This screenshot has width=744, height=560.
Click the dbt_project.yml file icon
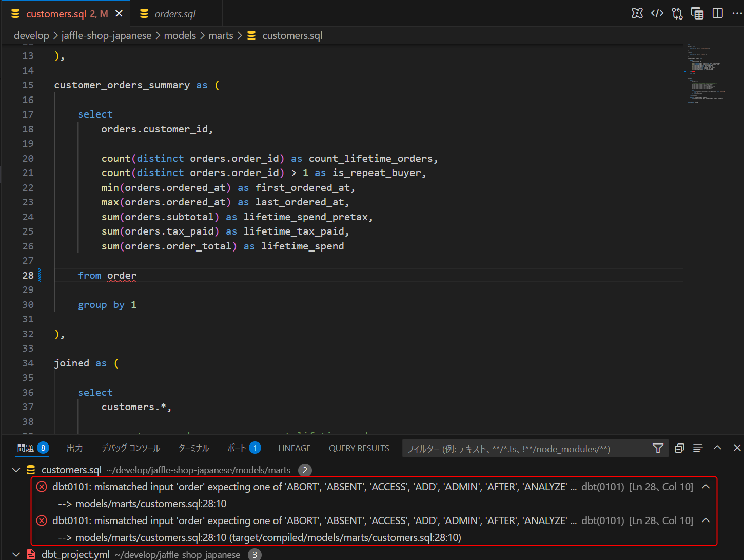31,554
